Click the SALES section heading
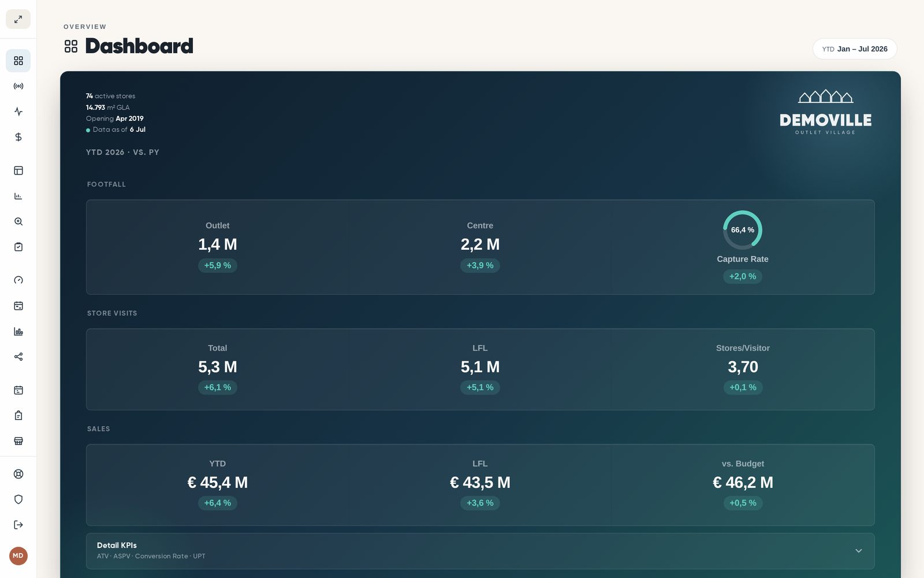Screen dimensions: 924x578 98,429
